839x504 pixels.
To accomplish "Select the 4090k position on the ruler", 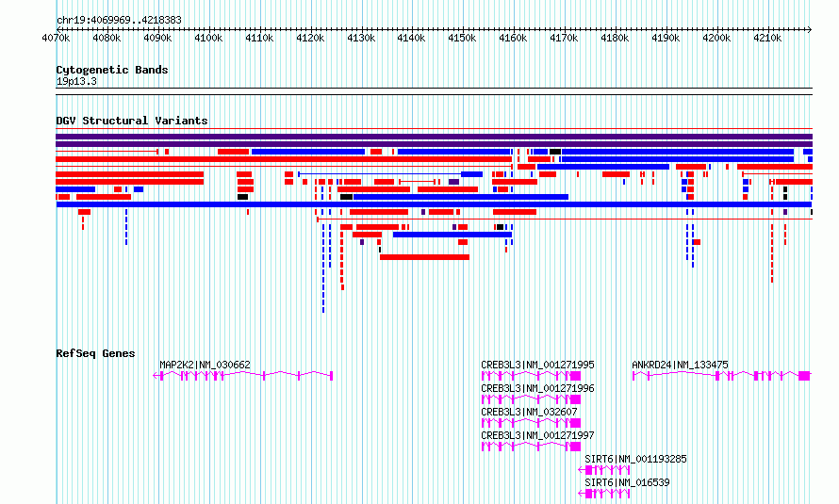I will click(157, 38).
